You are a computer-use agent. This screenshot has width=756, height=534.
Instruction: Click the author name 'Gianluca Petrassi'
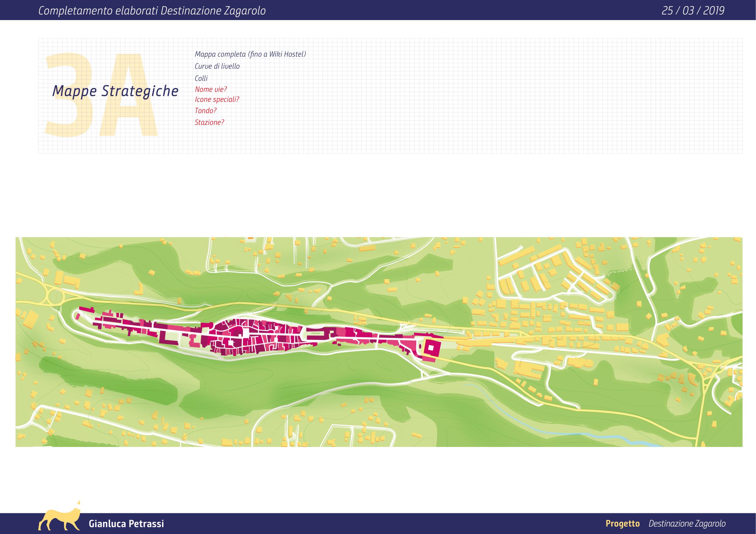click(x=126, y=524)
